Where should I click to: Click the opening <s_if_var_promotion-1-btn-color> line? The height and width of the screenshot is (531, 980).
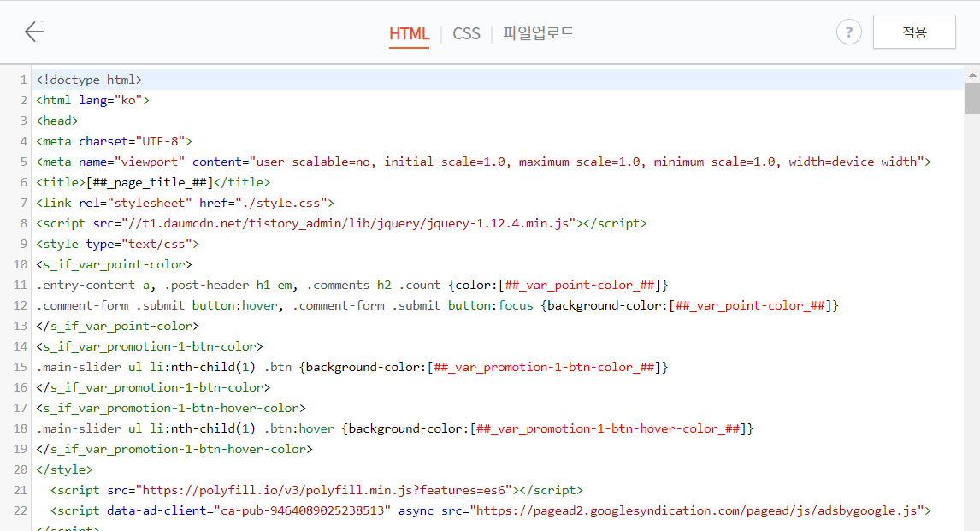(150, 346)
